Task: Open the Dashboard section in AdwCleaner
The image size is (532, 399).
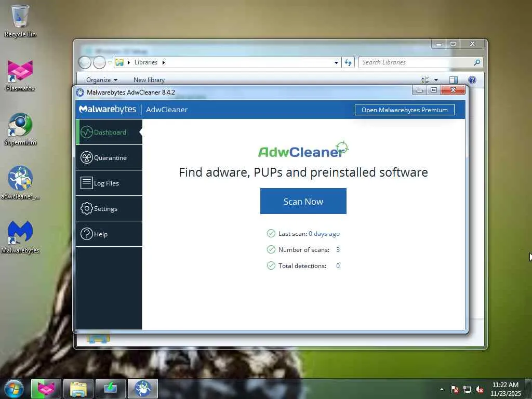Action: point(109,132)
